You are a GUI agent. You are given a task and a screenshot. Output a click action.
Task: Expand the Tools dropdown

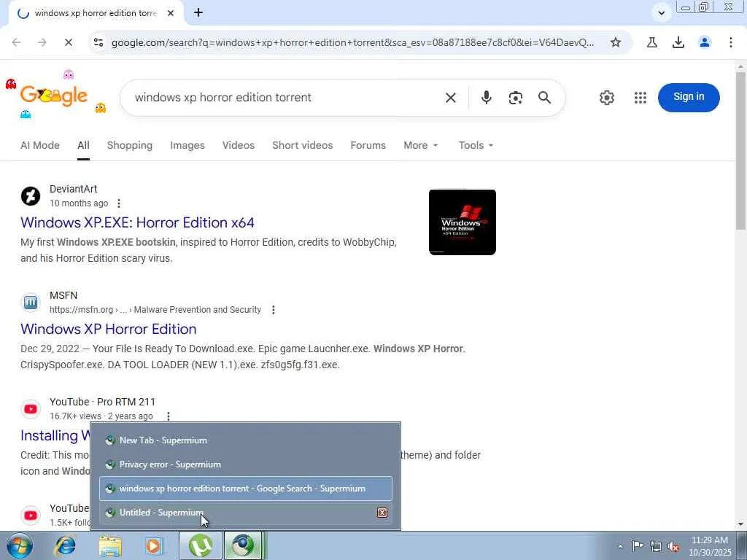[476, 145]
